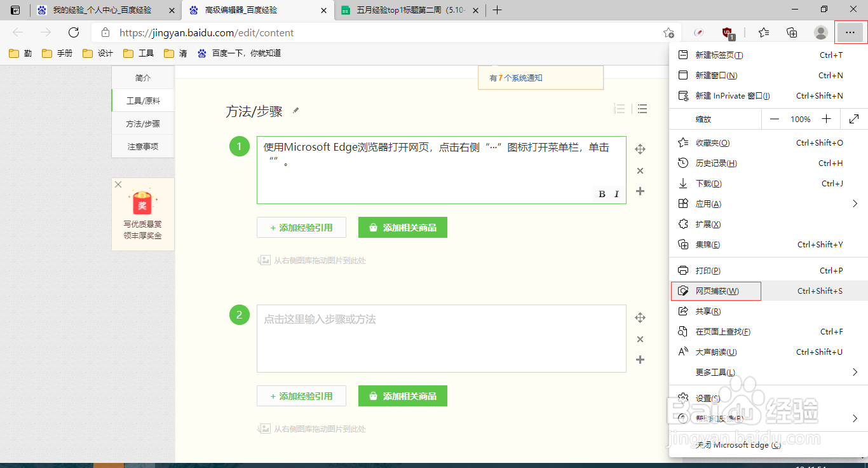Increase page zoom with the plus control
The image size is (868, 468).
pyautogui.click(x=826, y=119)
